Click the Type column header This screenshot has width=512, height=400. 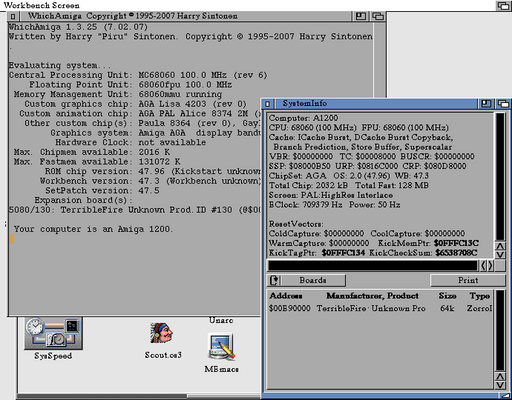480,296
